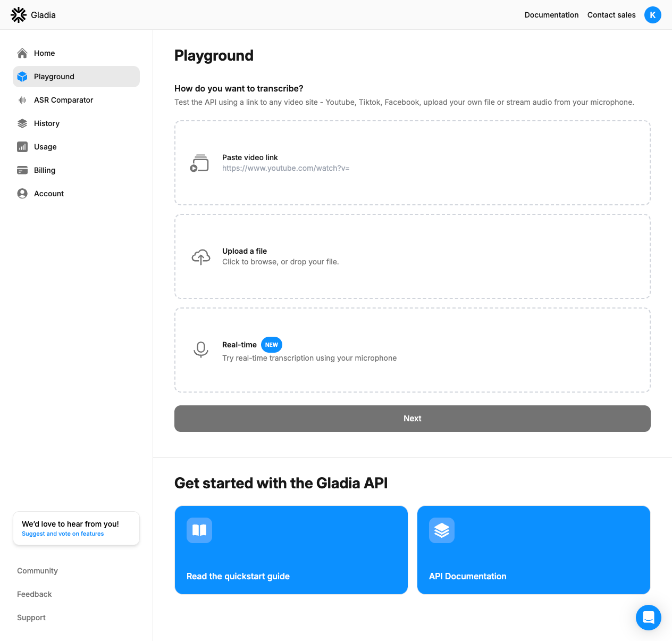Open the Feedback link
Viewport: 672px width, 641px height.
point(35,594)
